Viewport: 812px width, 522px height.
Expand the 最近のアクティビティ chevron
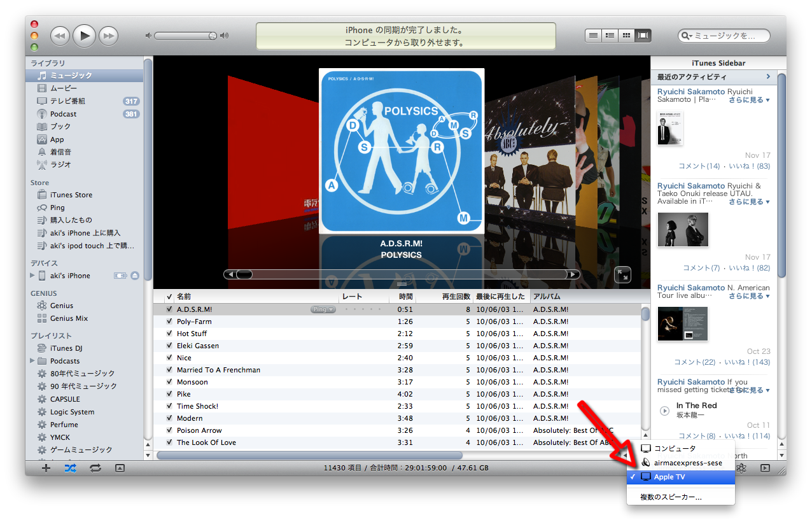coord(768,77)
